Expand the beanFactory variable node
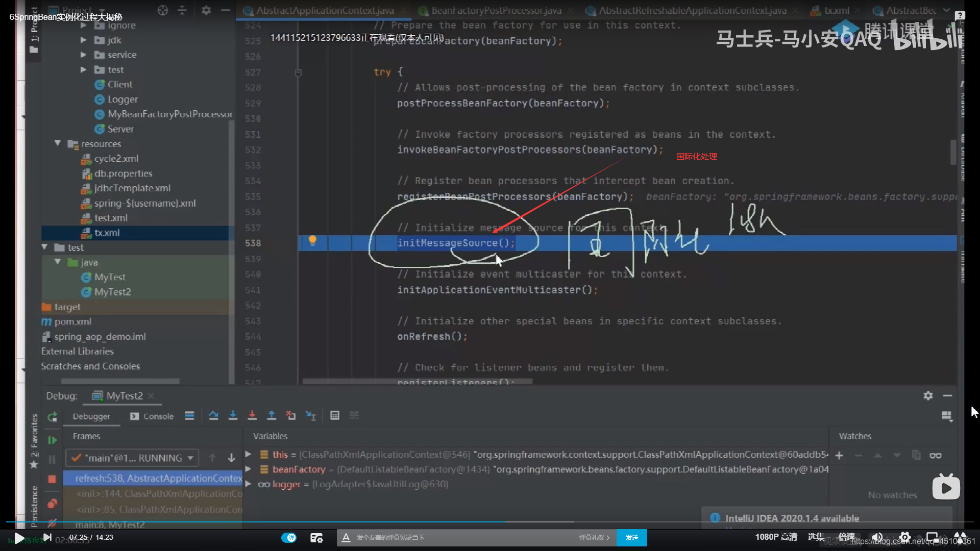The image size is (980, 551). [x=248, y=469]
